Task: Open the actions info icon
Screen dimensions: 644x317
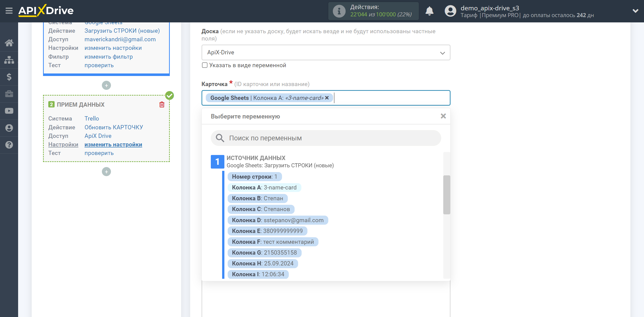Action: [x=339, y=11]
